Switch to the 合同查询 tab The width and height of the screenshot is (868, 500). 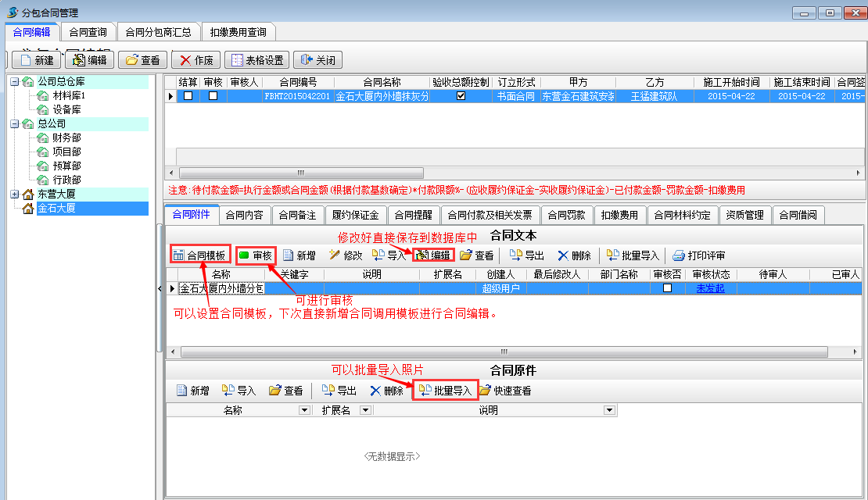88,32
